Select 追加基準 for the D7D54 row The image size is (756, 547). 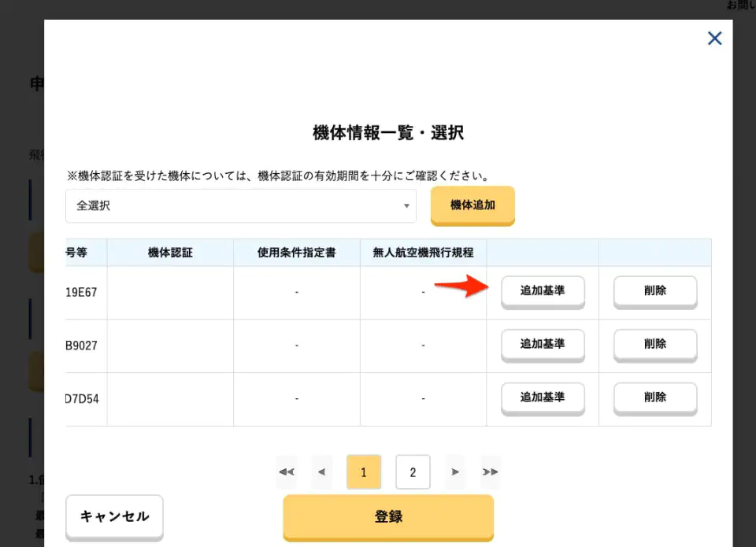[x=542, y=397]
